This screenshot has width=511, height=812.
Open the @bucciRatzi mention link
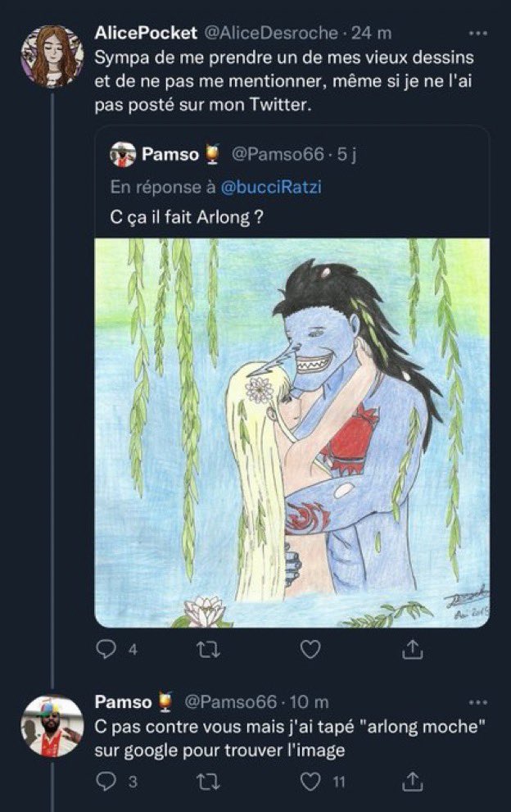pos(271,187)
